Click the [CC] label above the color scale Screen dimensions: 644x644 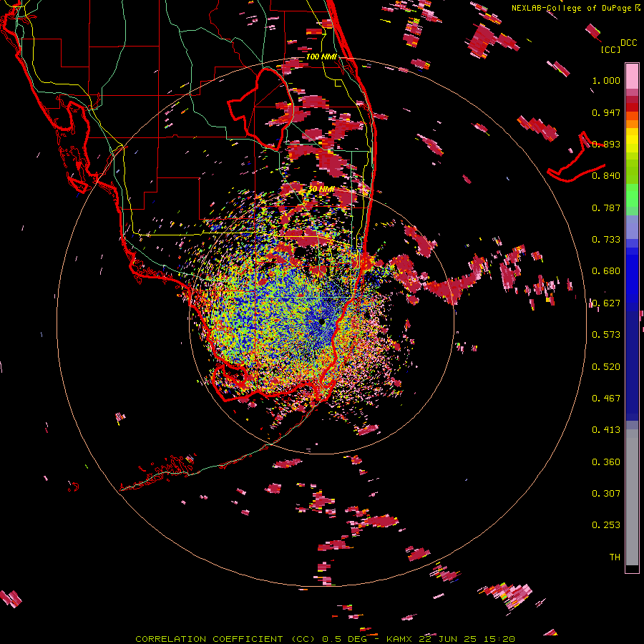click(610, 49)
